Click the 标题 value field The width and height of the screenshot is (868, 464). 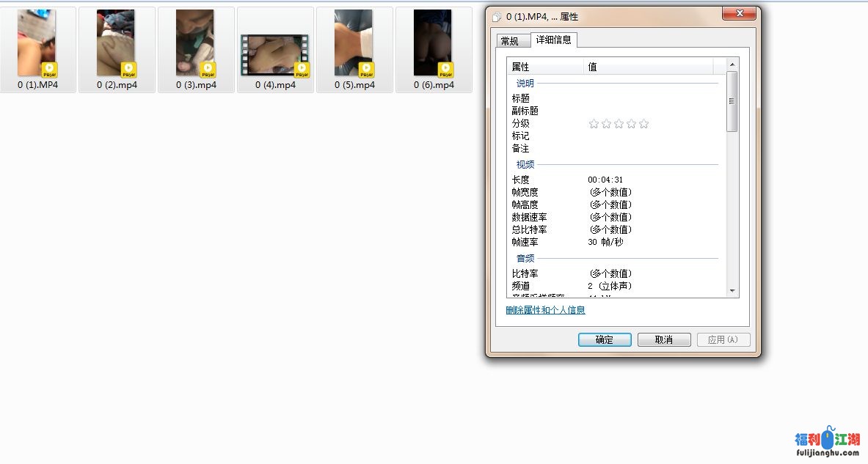tap(649, 98)
